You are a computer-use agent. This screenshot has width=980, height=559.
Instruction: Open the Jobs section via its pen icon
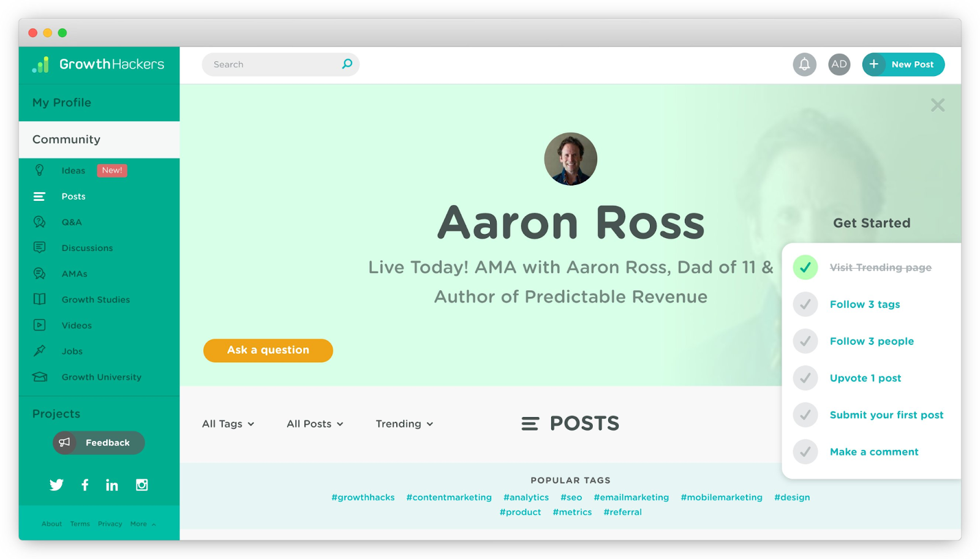point(39,351)
